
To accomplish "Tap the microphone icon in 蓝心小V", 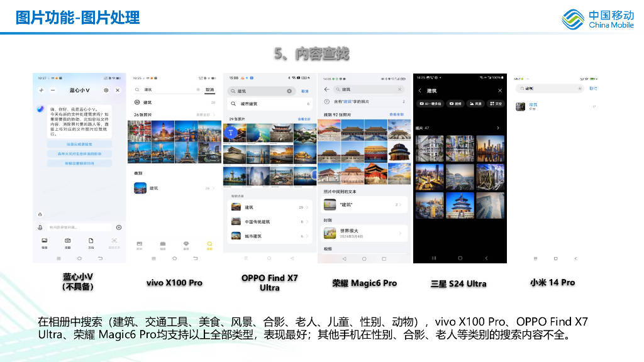I will click(x=40, y=228).
